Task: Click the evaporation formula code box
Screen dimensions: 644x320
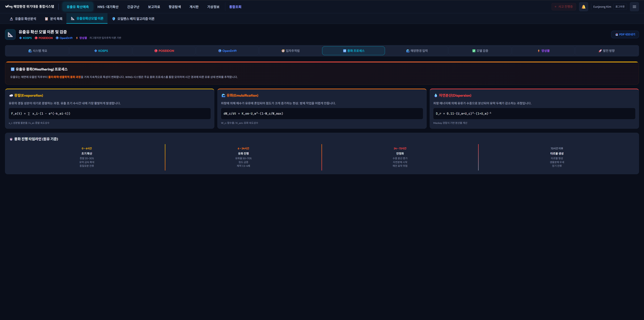Action: click(x=110, y=114)
